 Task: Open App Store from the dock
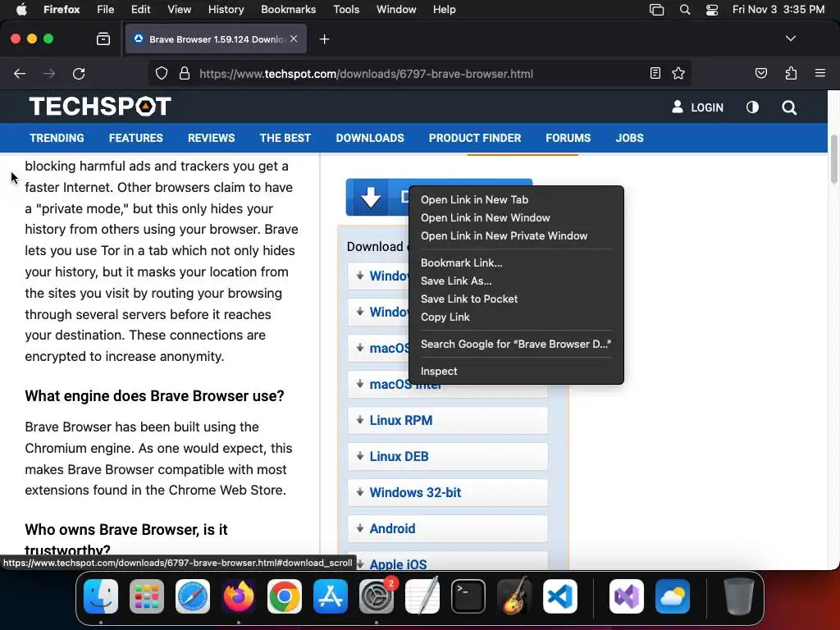(x=330, y=596)
